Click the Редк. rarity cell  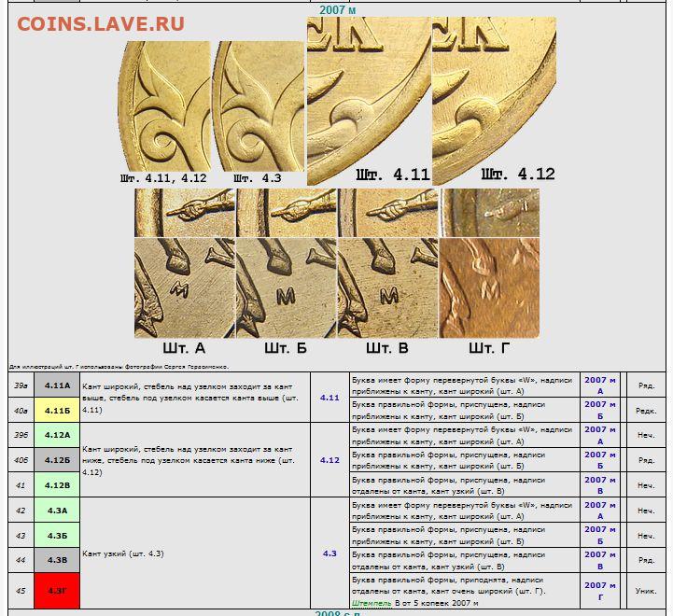tap(646, 411)
